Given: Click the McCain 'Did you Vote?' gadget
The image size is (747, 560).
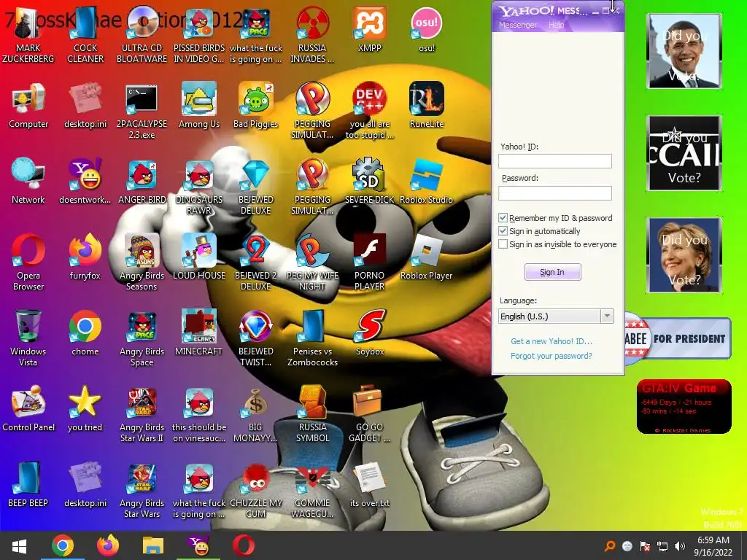Looking at the screenshot, I should coord(684,153).
